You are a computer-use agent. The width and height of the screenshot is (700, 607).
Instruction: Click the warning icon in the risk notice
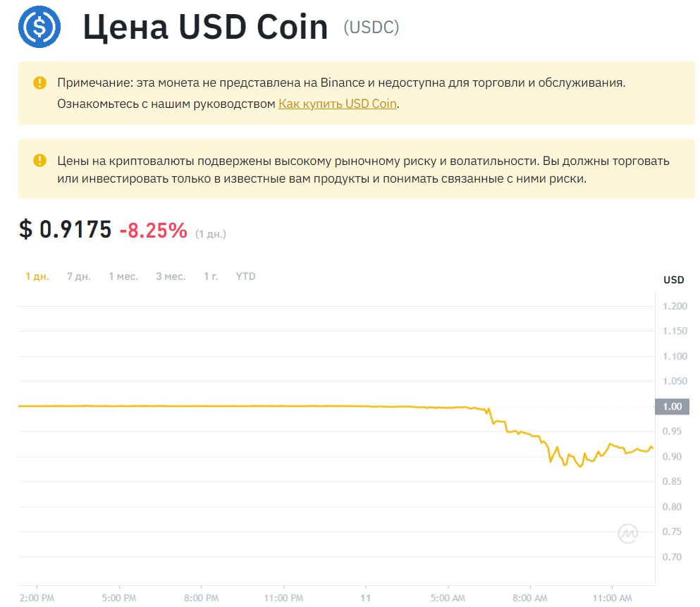pyautogui.click(x=40, y=161)
